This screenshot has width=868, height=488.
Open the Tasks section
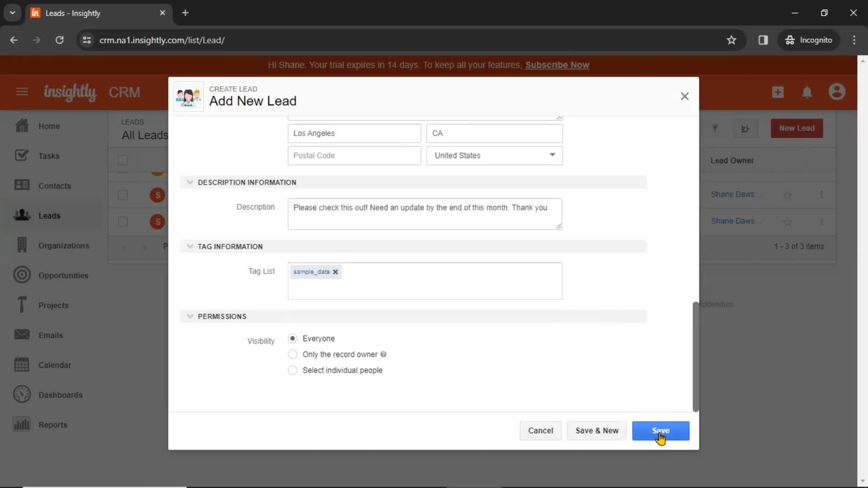tap(49, 155)
